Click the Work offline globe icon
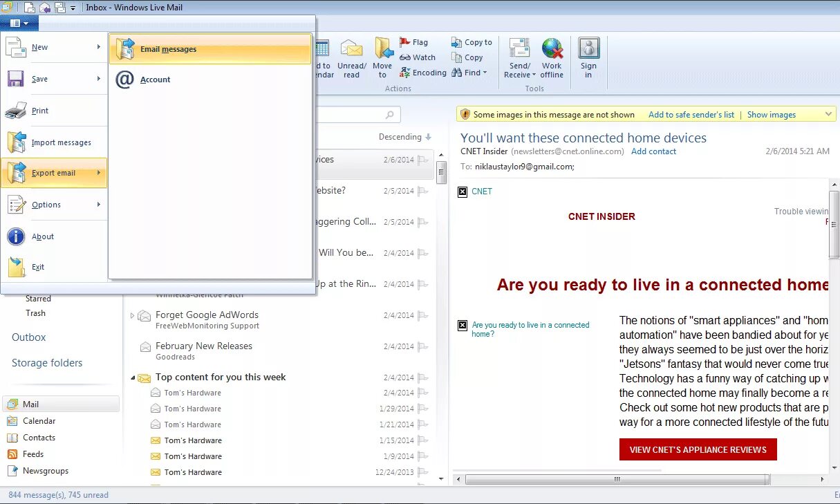 pyautogui.click(x=552, y=48)
